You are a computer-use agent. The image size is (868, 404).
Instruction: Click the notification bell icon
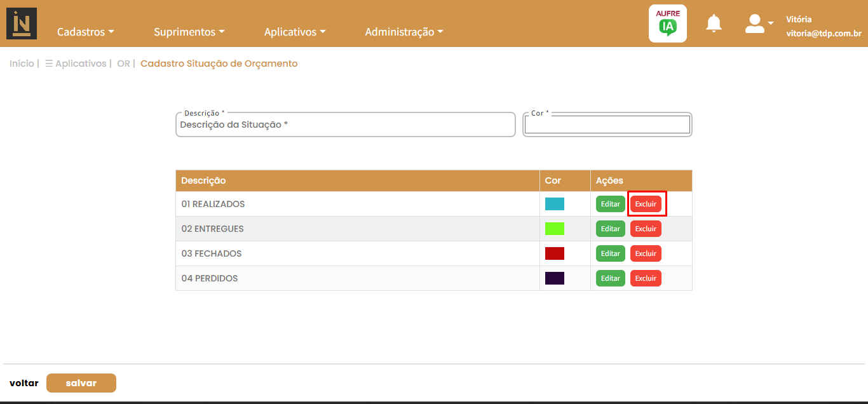[714, 24]
